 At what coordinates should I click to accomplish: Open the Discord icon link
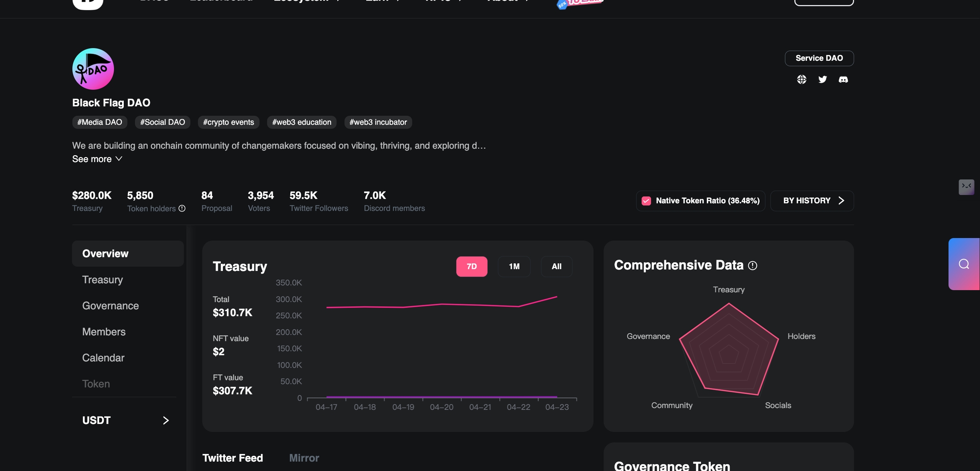point(843,80)
